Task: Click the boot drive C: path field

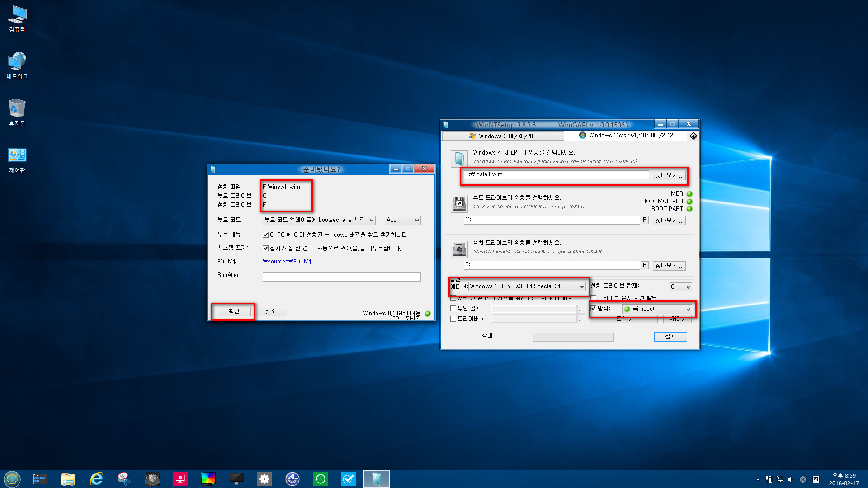Action: (552, 220)
